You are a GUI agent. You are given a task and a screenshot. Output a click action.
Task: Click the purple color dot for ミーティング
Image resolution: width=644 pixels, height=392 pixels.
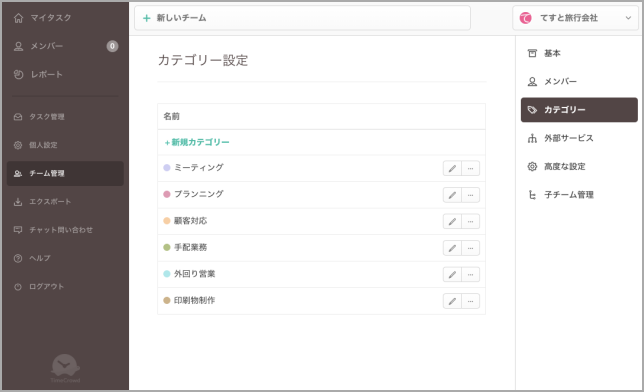point(167,168)
